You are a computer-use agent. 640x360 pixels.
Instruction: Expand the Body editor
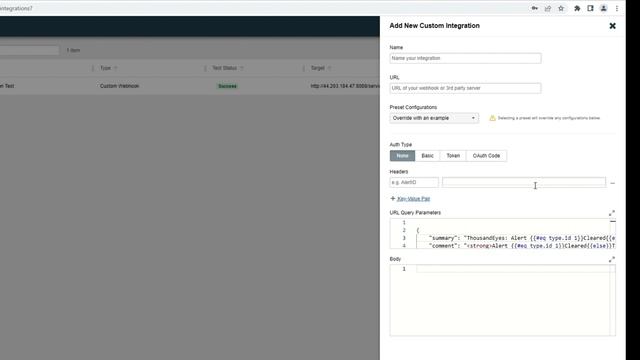(x=612, y=259)
